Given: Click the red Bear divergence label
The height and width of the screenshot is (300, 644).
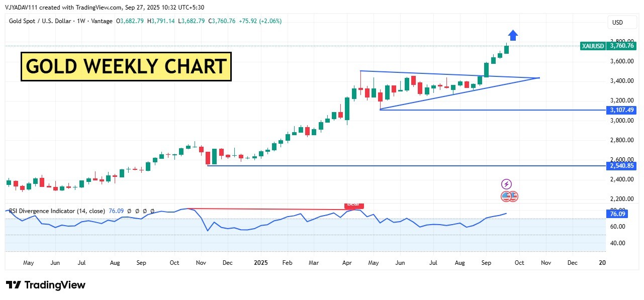Looking at the screenshot, I should point(353,205).
